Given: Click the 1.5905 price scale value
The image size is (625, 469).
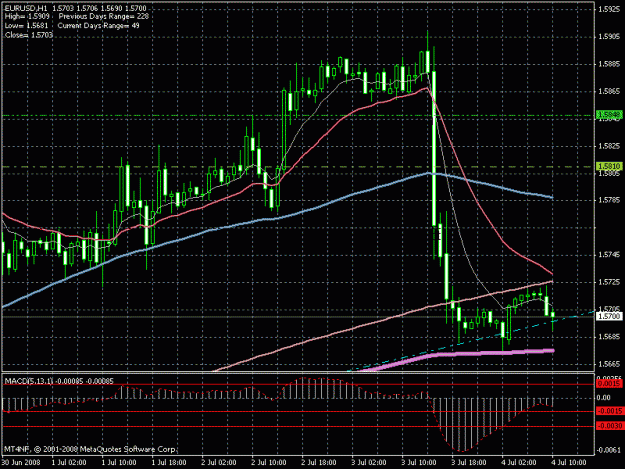Looking at the screenshot, I should tap(609, 37).
